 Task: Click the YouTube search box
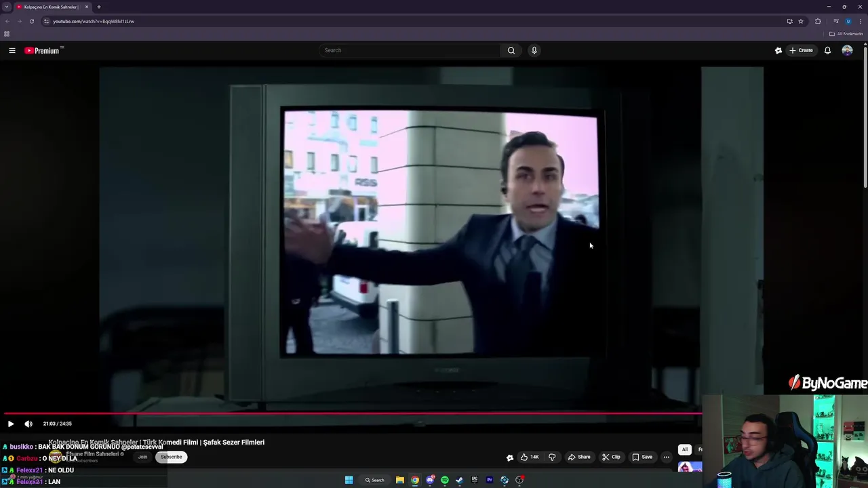pyautogui.click(x=410, y=50)
